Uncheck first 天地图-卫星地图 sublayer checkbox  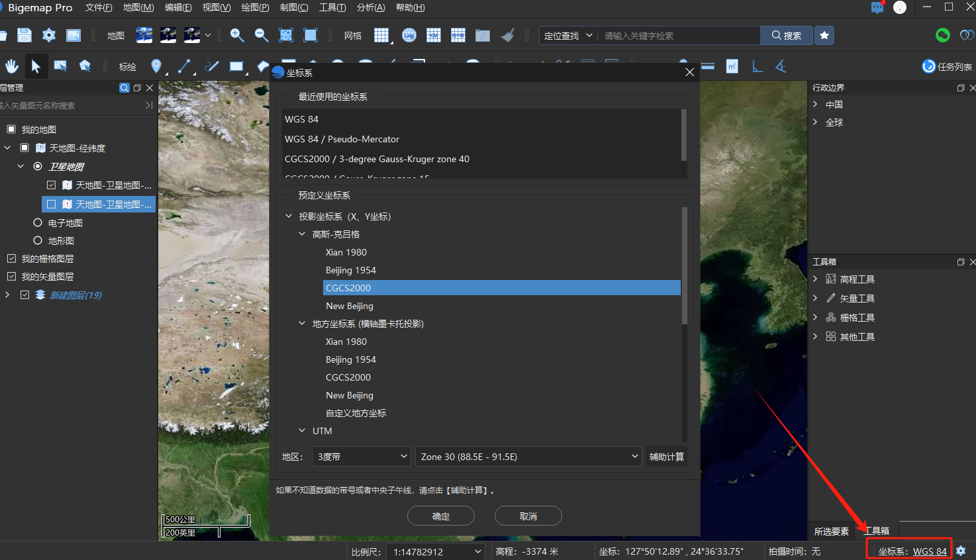tap(51, 185)
